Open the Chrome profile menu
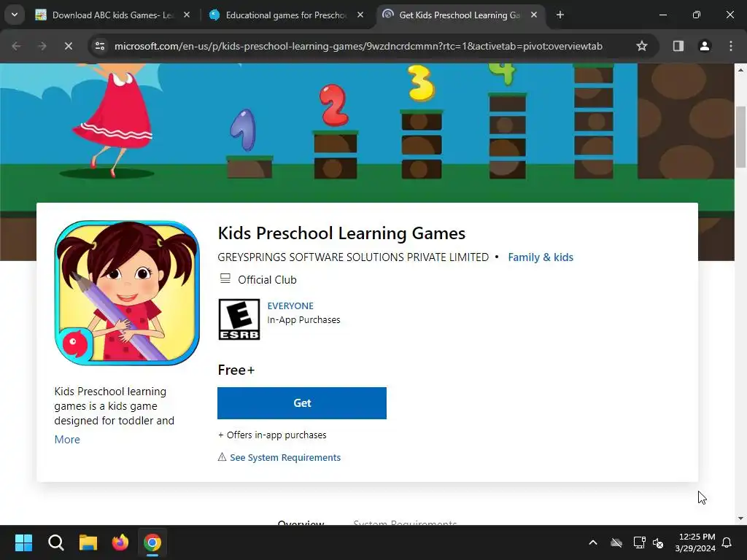The height and width of the screenshot is (560, 747). pos(705,46)
